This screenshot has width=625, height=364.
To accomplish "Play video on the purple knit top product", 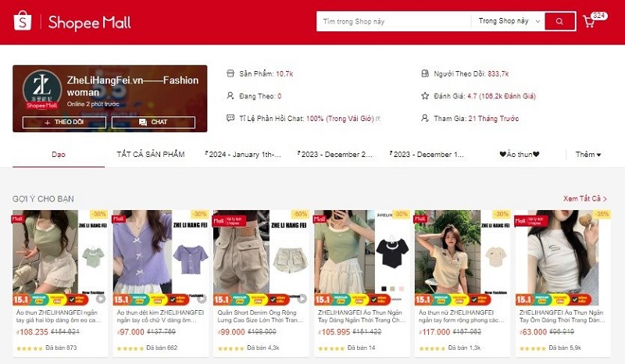I will point(202,298).
